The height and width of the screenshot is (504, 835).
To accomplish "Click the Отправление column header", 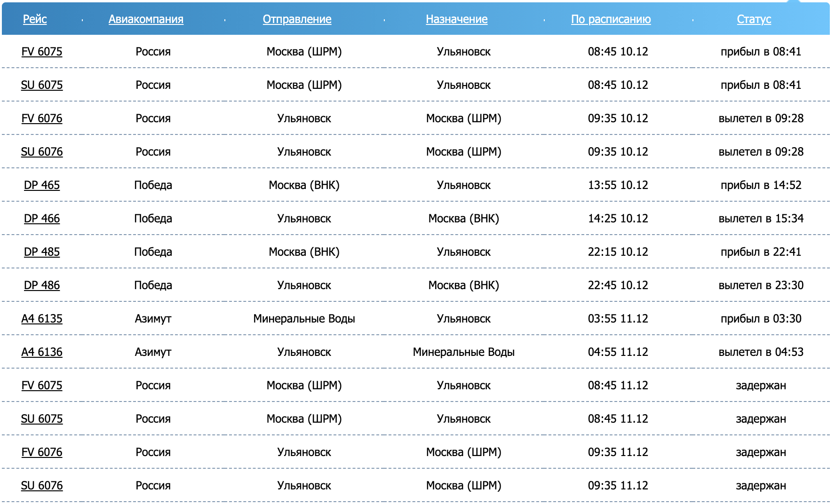I will pyautogui.click(x=297, y=19).
